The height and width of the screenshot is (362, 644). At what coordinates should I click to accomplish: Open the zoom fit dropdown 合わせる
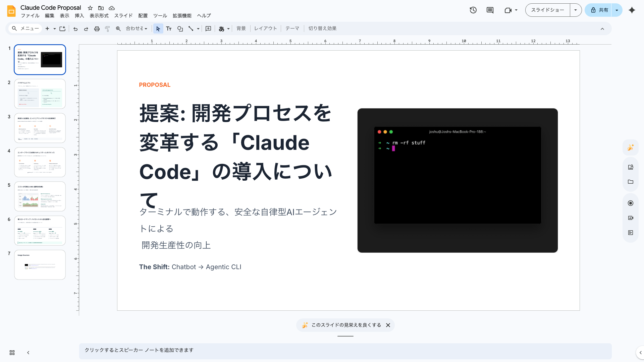136,28
